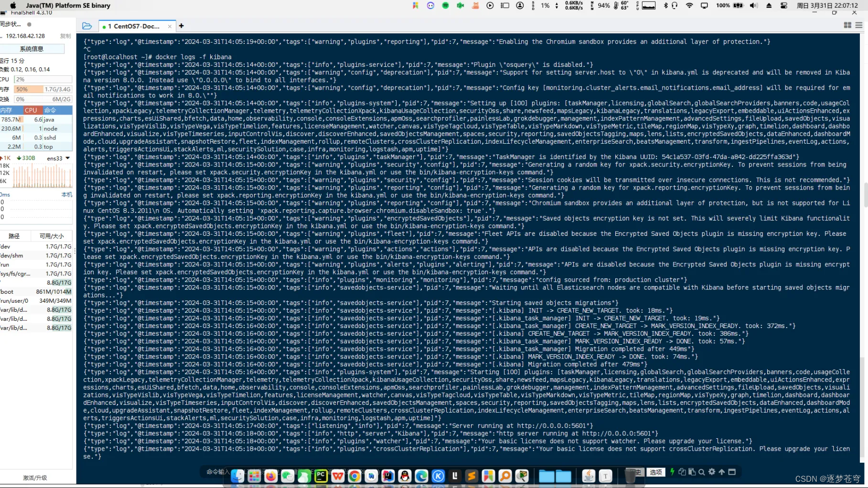Image resolution: width=868 pixels, height=488 pixels.
Task: Open the hamburger menu at top right
Action: click(859, 25)
